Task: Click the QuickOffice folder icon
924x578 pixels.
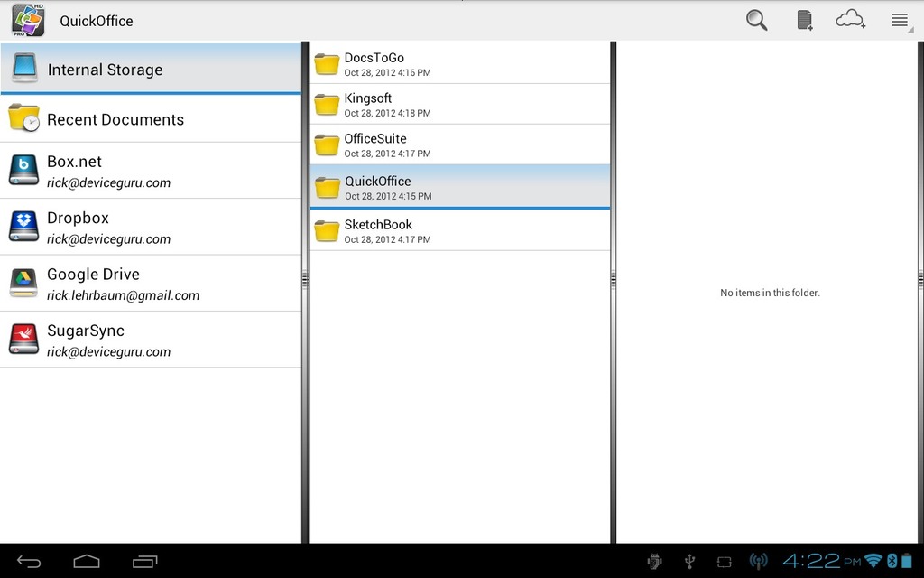Action: [327, 188]
